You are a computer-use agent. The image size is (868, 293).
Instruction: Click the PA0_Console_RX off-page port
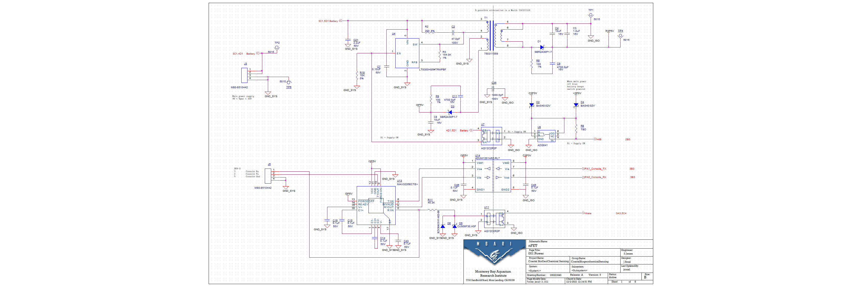pyautogui.click(x=594, y=177)
